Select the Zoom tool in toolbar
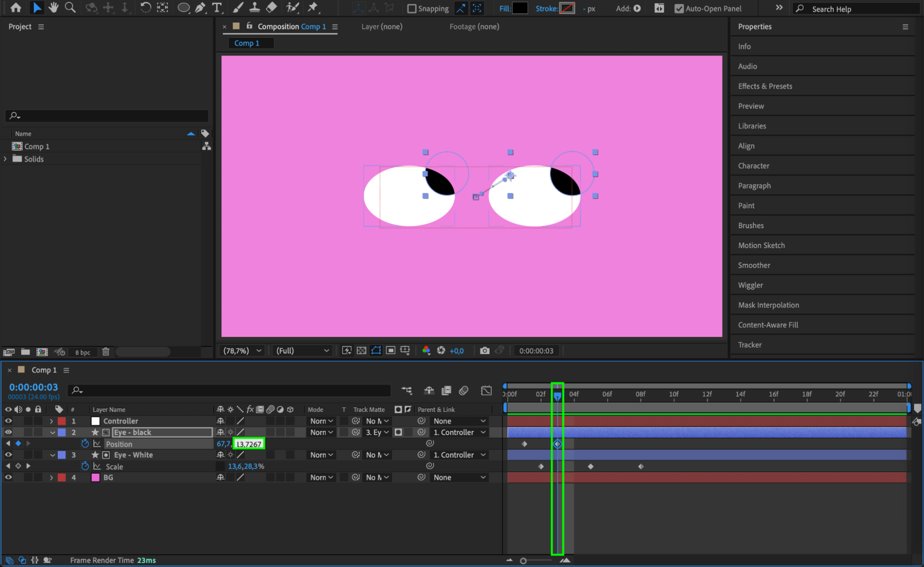This screenshot has height=567, width=924. [70, 7]
